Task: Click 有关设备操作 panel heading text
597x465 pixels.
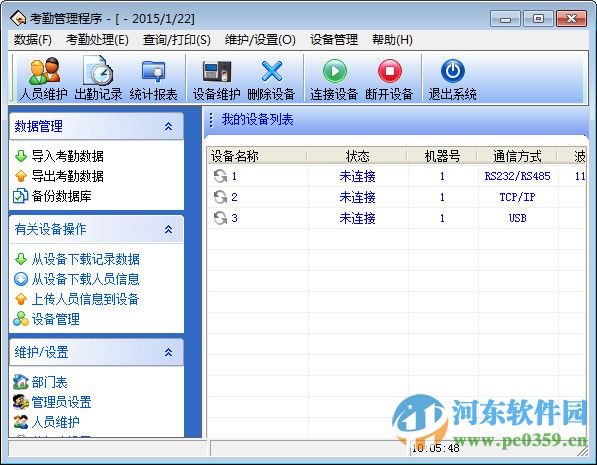Action: pyautogui.click(x=50, y=229)
